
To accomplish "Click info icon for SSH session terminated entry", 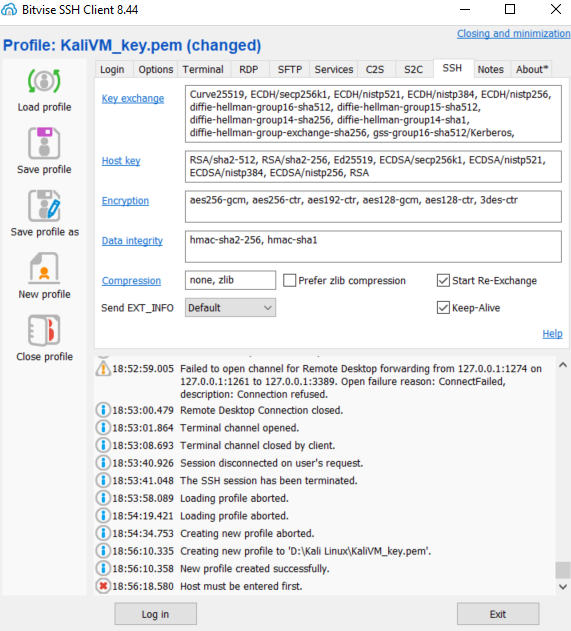I will pyautogui.click(x=103, y=480).
